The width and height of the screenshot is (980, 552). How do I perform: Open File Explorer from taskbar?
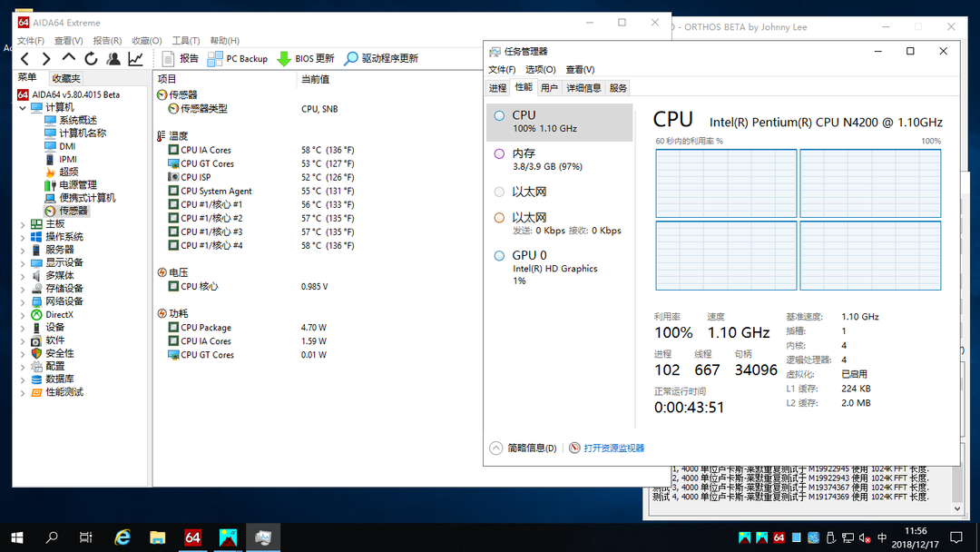click(x=158, y=537)
